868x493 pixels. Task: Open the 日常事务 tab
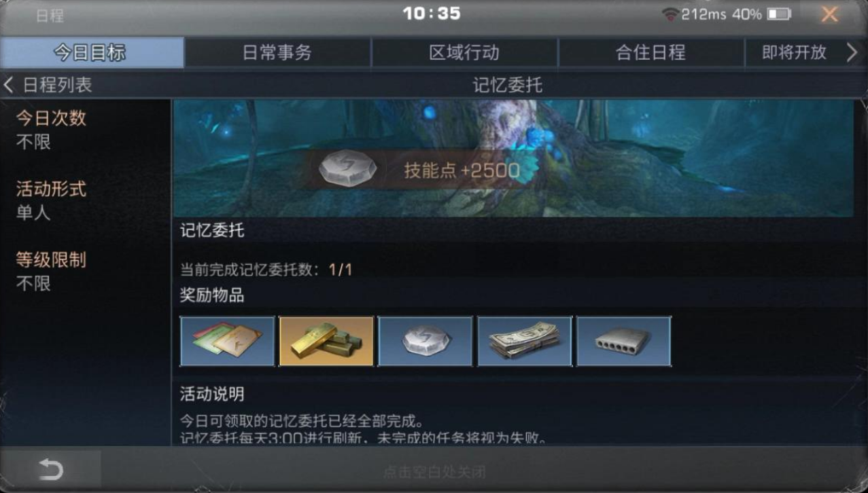click(277, 53)
